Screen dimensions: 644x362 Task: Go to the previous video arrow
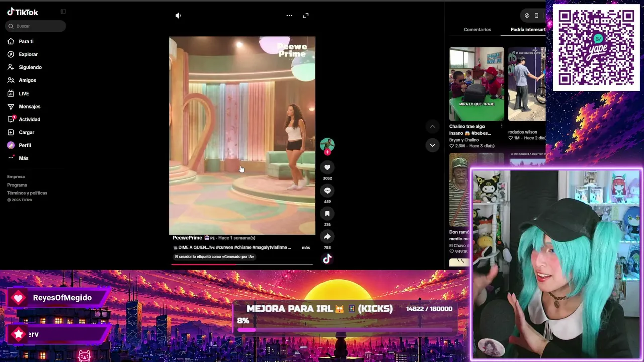coord(432,126)
